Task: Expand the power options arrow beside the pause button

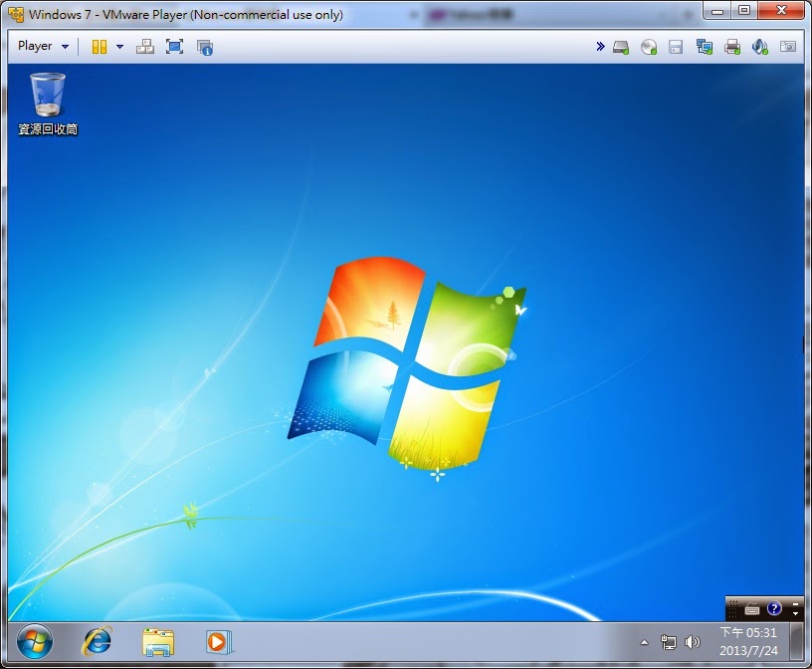Action: [x=120, y=47]
